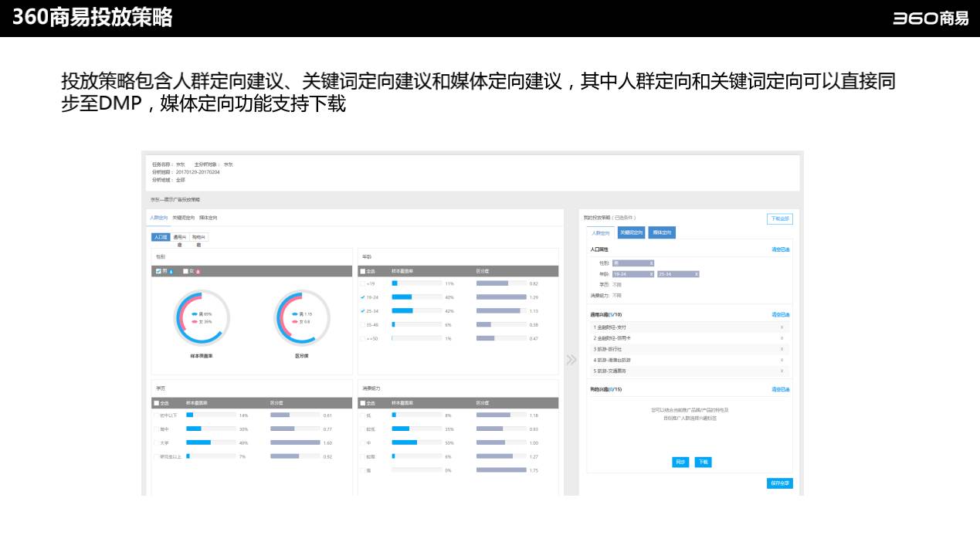
Task: Check the 女 gender checkbox
Action: click(x=185, y=271)
